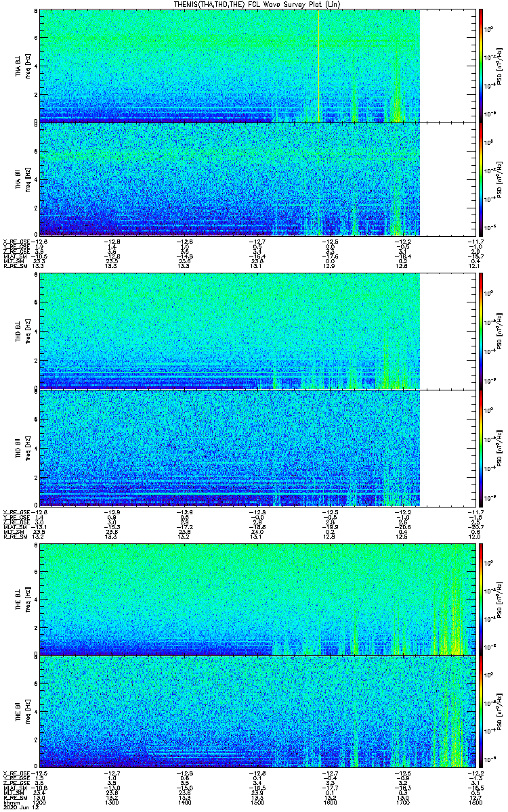Click the plot title THEMIS FGL Wave Survey Plot
The width and height of the screenshot is (508, 812).
coord(259,4)
